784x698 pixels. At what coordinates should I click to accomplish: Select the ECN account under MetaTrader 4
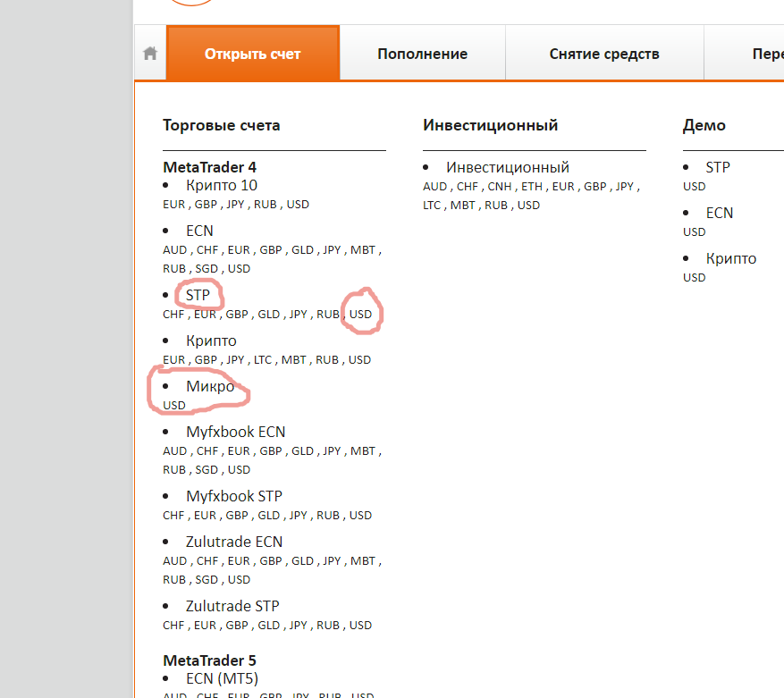(x=199, y=231)
